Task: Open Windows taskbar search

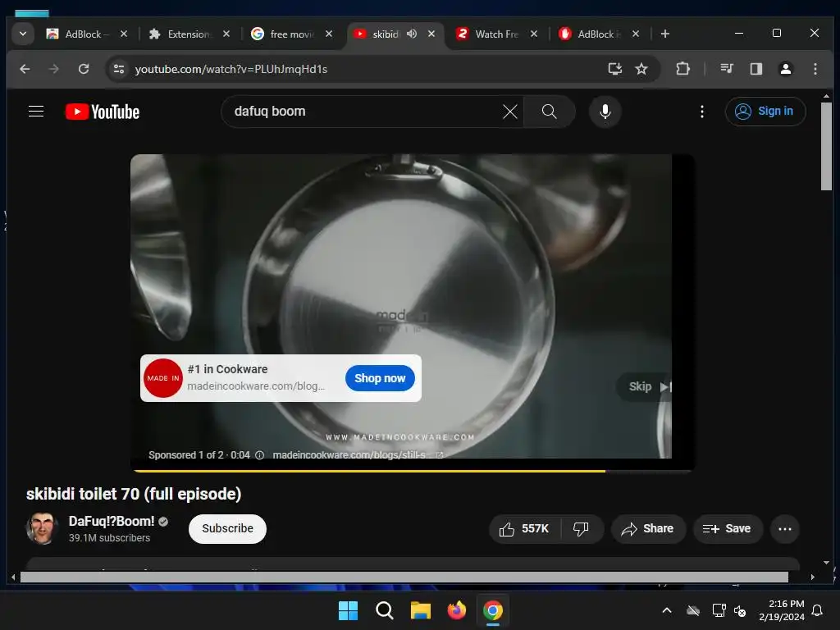Action: pos(384,610)
